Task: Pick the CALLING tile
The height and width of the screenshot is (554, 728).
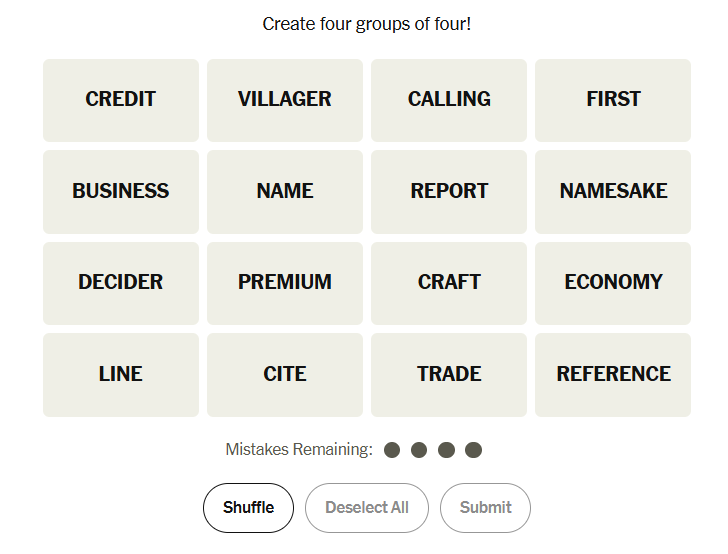Action: (x=449, y=100)
